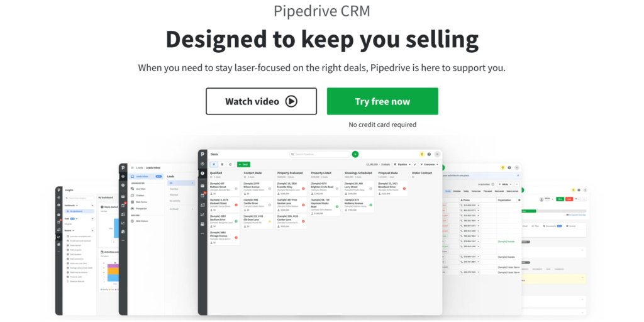The width and height of the screenshot is (644, 322).
Task: Open the forecast view icon in Deals toolbar
Action: tap(230, 164)
